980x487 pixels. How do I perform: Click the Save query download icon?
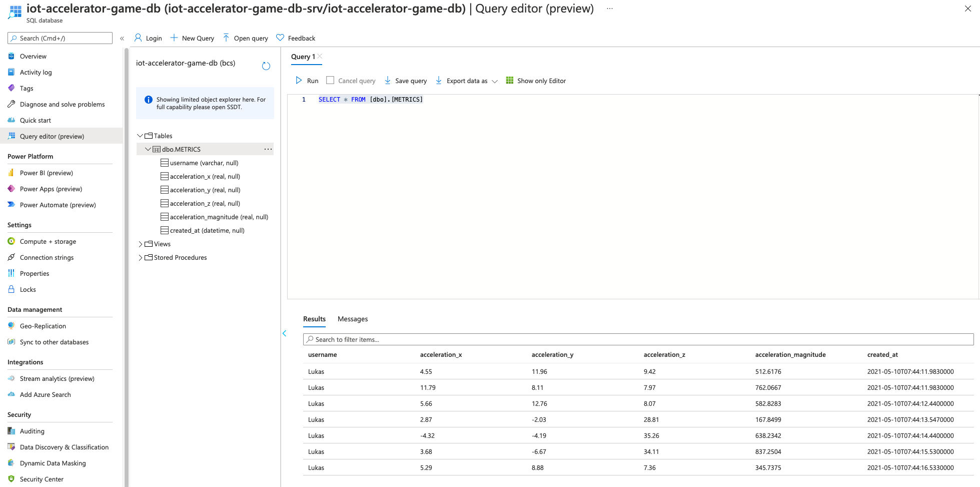pos(388,81)
